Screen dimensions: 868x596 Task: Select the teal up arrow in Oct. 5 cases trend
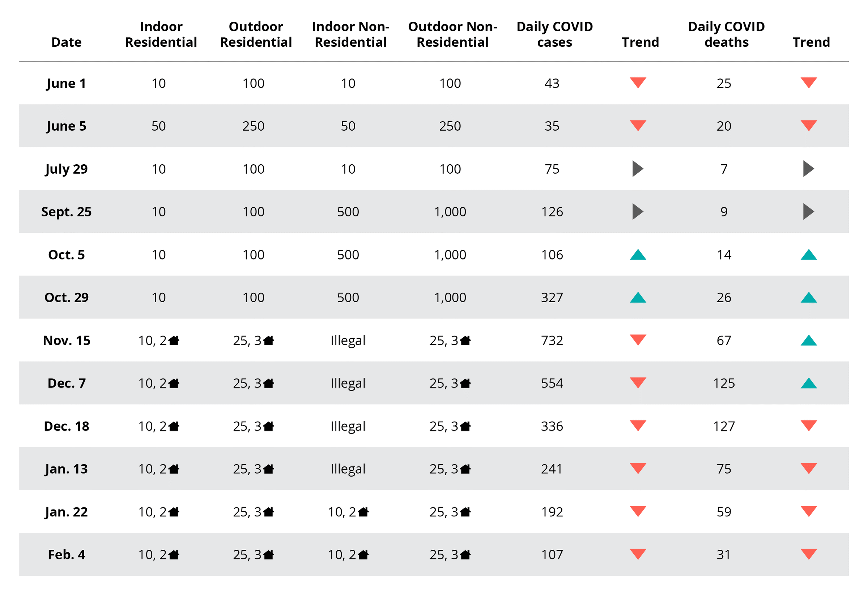click(638, 255)
